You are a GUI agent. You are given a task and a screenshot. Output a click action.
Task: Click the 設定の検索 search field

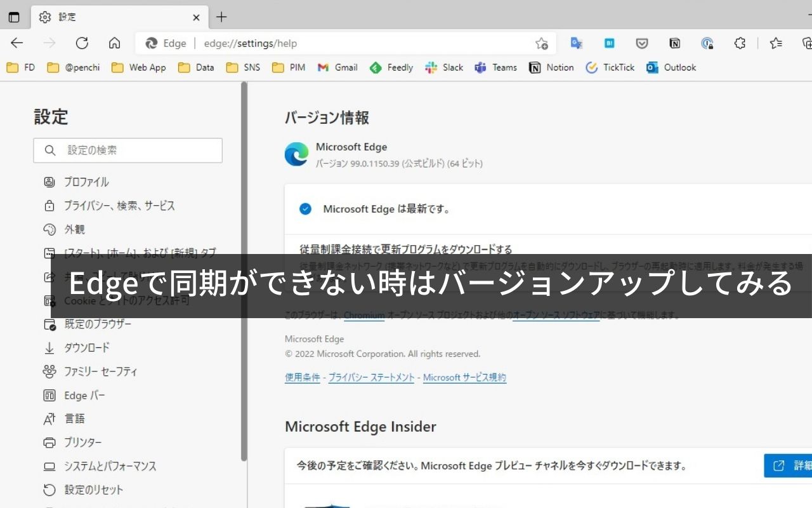pos(128,150)
